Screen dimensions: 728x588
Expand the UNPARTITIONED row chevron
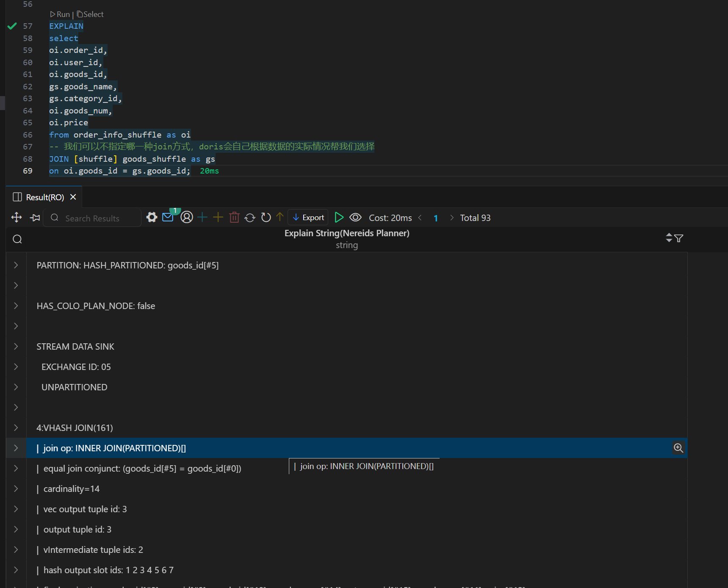(16, 387)
